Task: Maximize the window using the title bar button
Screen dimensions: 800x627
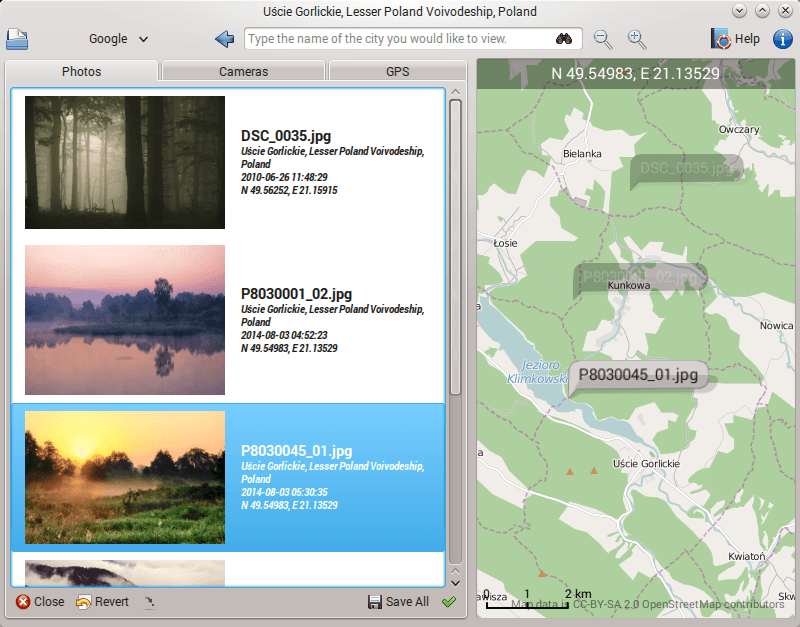Action: pyautogui.click(x=762, y=11)
